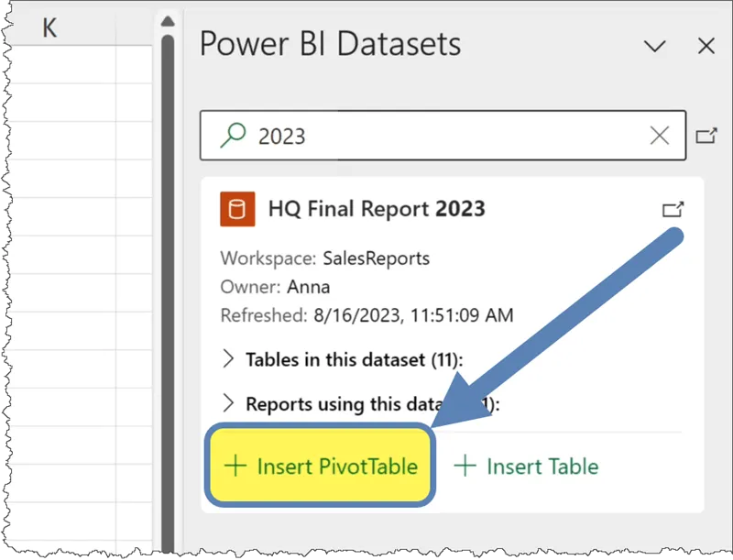
Task: Select column K header
Action: [x=50, y=27]
